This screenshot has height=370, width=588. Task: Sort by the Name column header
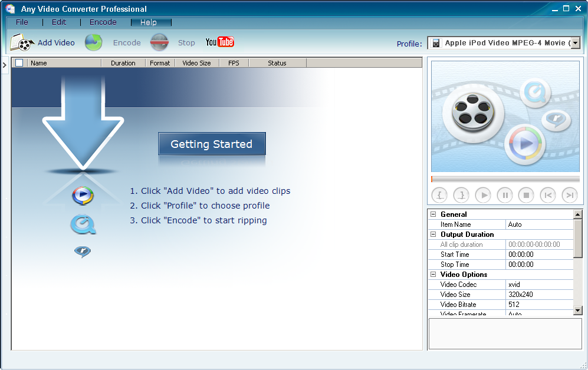[x=64, y=63]
